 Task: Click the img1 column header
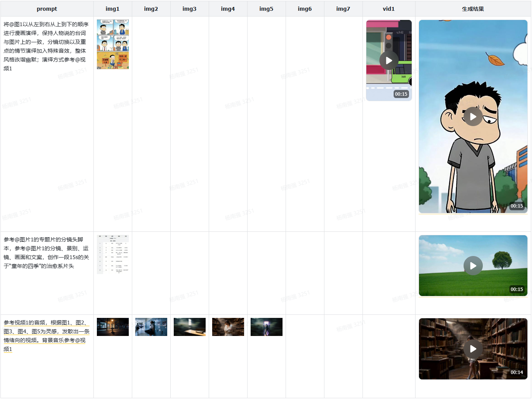113,8
